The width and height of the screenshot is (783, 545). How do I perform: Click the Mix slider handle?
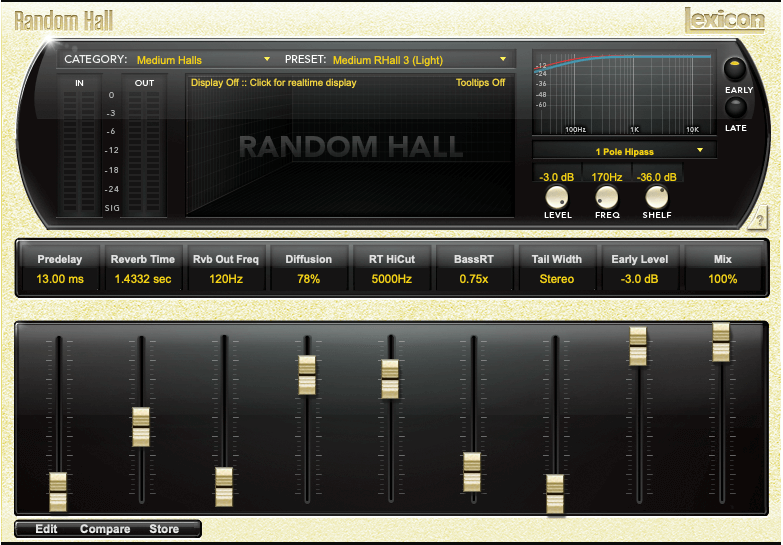(721, 342)
